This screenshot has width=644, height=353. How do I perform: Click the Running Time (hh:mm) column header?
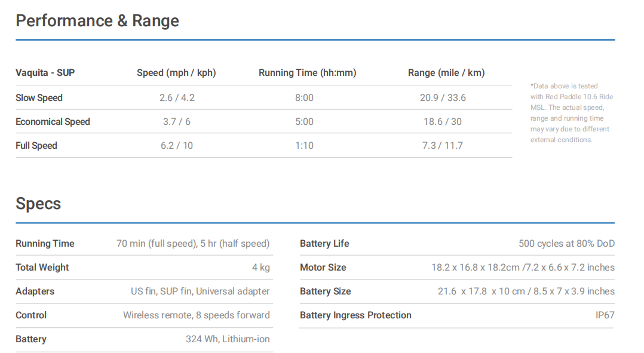coord(307,73)
